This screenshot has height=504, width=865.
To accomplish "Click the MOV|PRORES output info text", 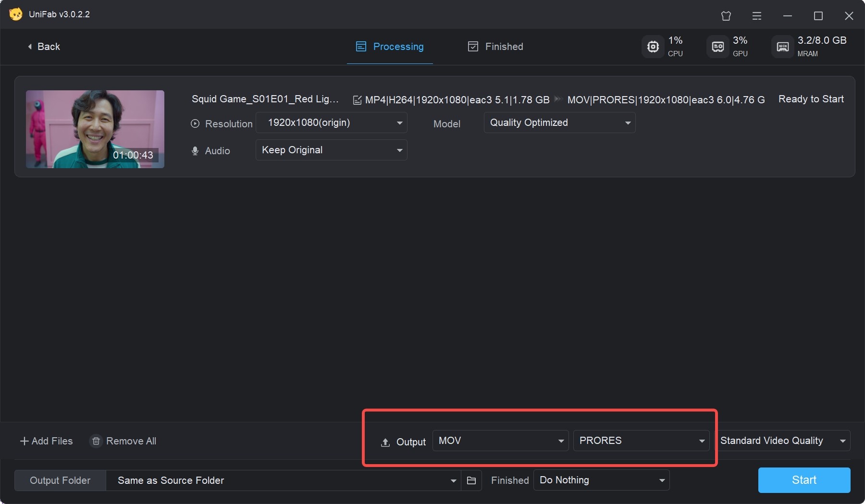I will tap(666, 100).
